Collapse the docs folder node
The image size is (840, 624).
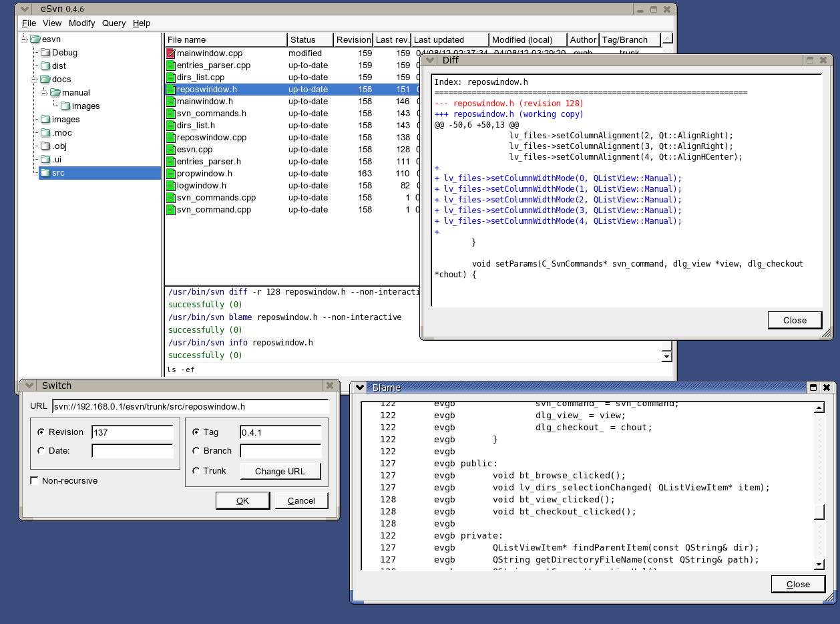click(34, 79)
